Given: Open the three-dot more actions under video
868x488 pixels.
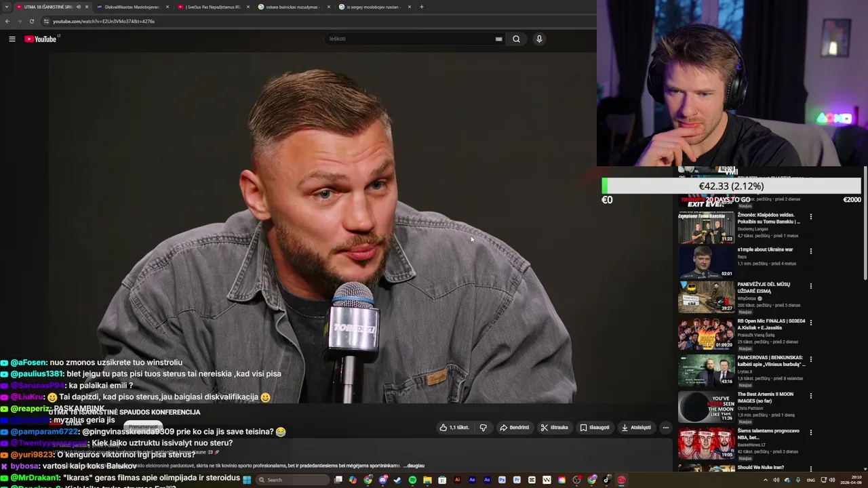Looking at the screenshot, I should (x=666, y=428).
